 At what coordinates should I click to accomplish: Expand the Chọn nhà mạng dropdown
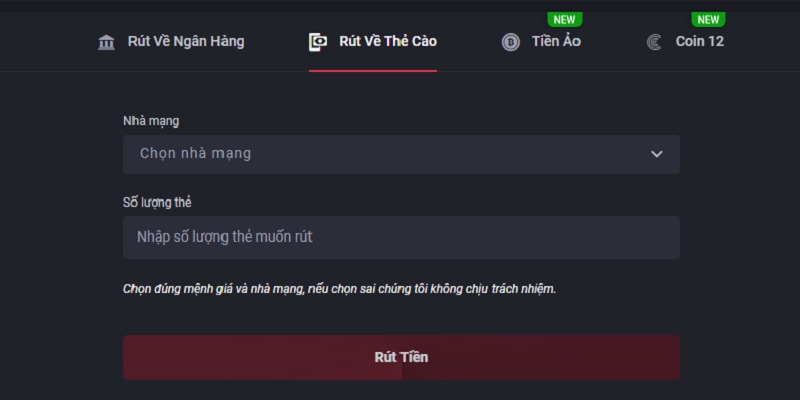coord(401,154)
